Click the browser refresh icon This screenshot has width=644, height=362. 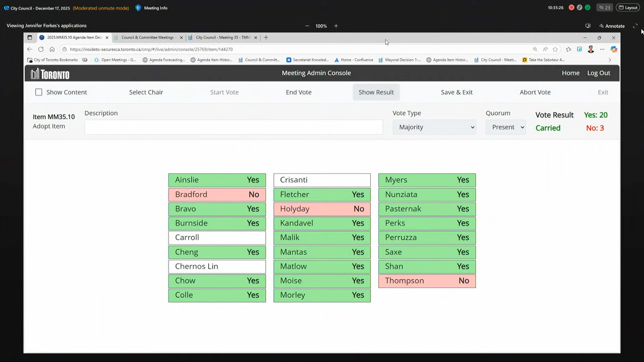(x=41, y=49)
